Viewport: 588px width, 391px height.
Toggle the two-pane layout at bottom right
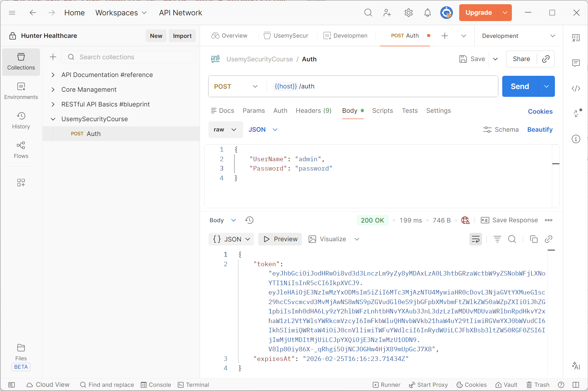pyautogui.click(x=576, y=385)
